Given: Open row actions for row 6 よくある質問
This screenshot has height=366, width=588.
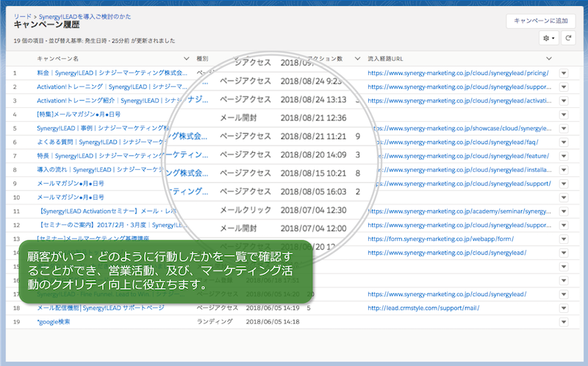Looking at the screenshot, I should [x=564, y=143].
